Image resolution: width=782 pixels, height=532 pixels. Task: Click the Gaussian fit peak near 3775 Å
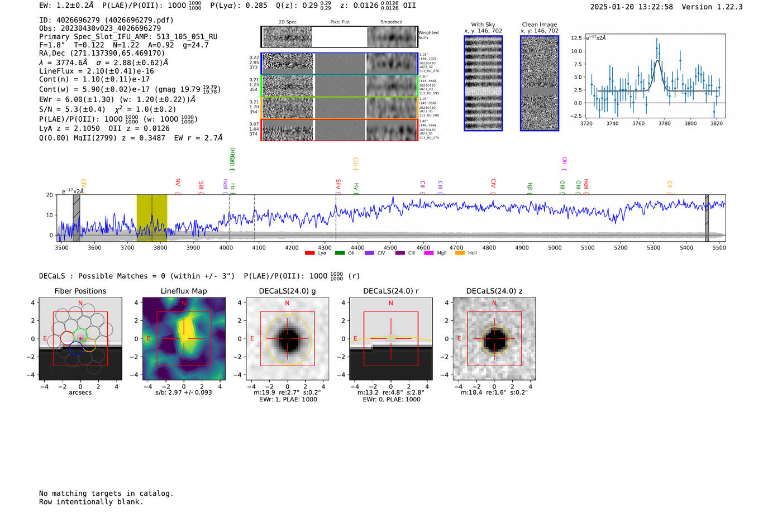click(658, 61)
